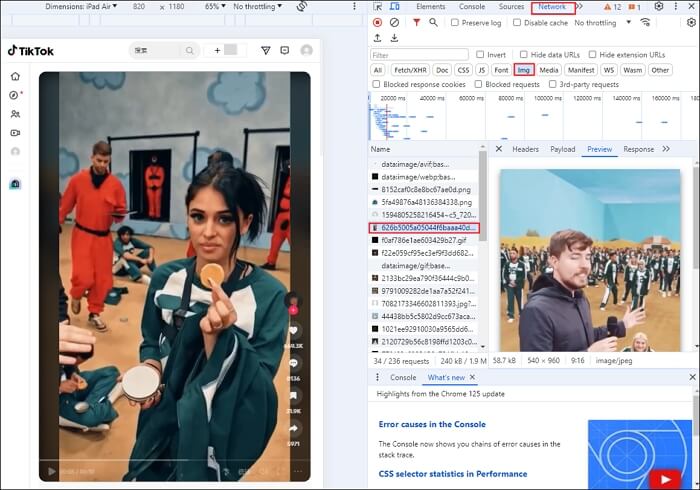This screenshot has width=700, height=490.
Task: Click the width field showing 820
Action: click(139, 6)
